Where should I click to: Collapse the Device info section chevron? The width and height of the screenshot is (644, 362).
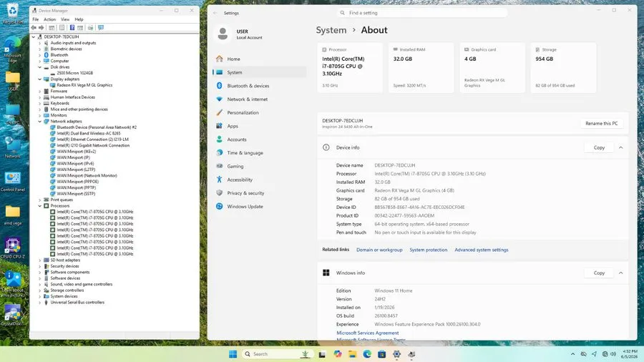[620, 148]
